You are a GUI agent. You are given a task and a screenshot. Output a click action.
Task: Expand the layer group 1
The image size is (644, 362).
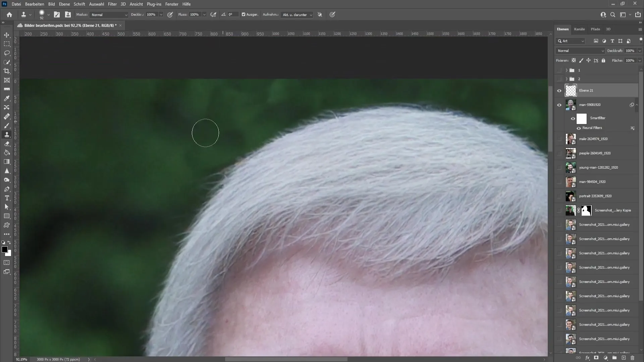(567, 70)
